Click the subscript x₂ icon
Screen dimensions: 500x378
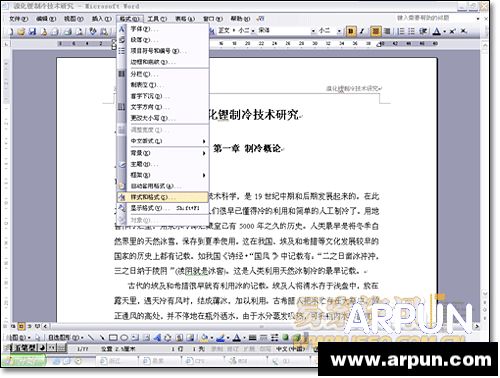pos(464,31)
